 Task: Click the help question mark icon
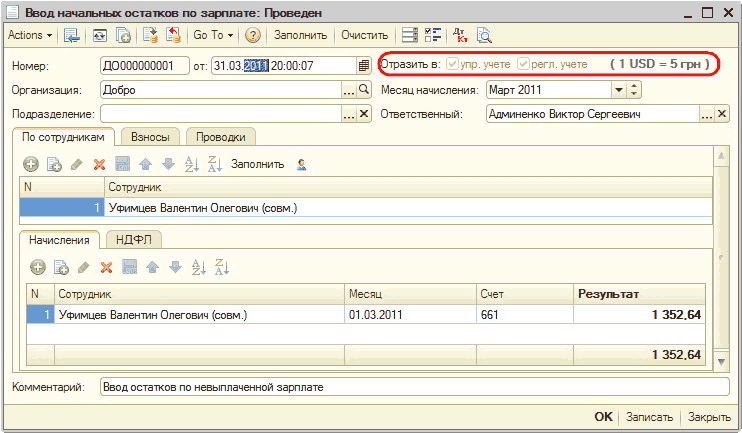pos(253,35)
